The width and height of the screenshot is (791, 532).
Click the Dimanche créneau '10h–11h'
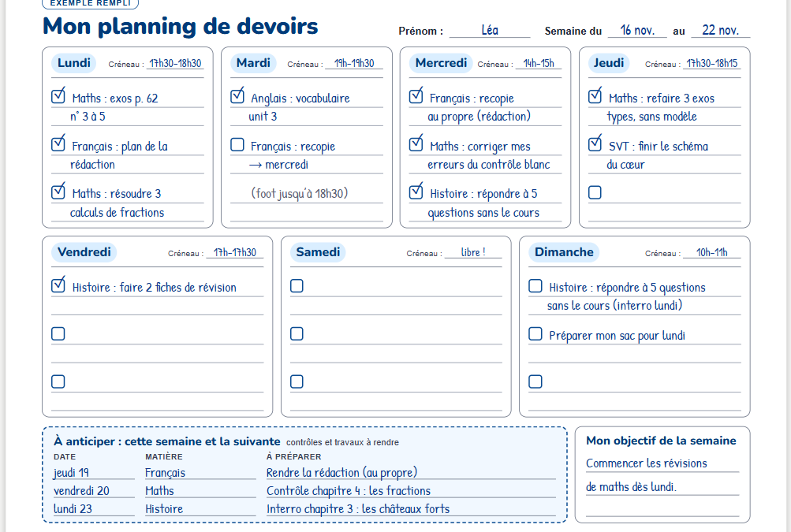(712, 253)
